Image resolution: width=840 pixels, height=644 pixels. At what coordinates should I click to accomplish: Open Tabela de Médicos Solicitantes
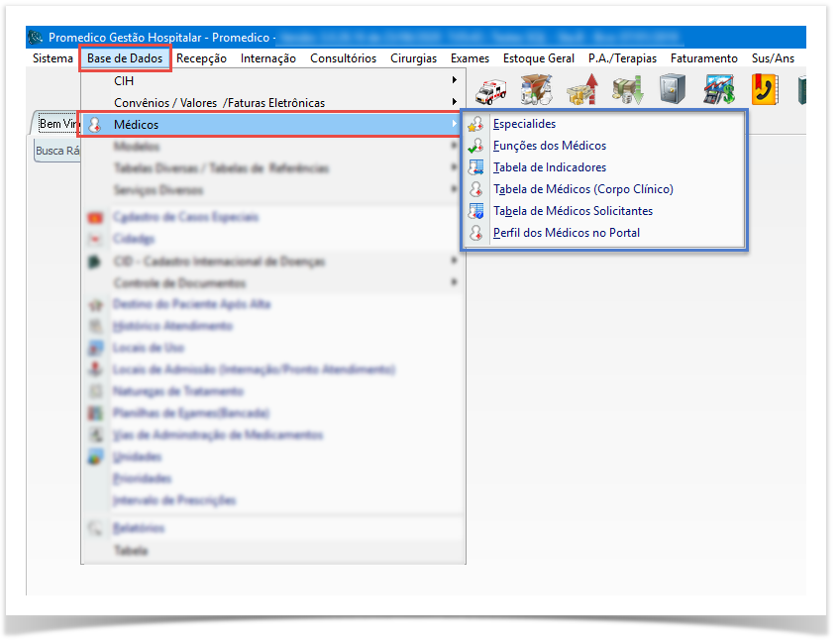coord(573,211)
